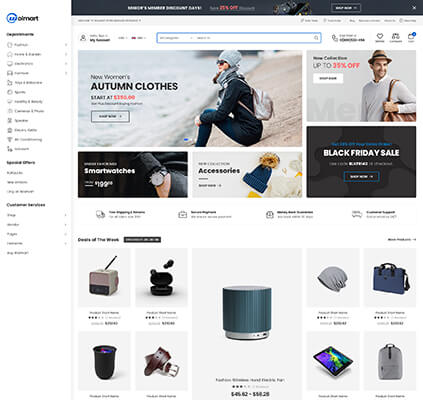Open the language flag dropdown

coord(139,38)
